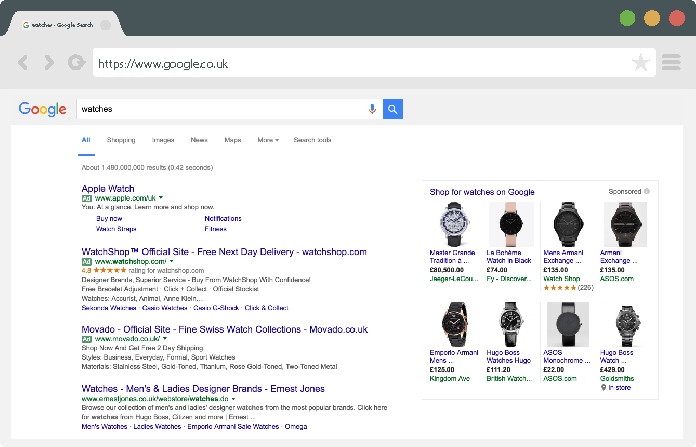Select the ASOS Monochrome watch image

pos(568,324)
